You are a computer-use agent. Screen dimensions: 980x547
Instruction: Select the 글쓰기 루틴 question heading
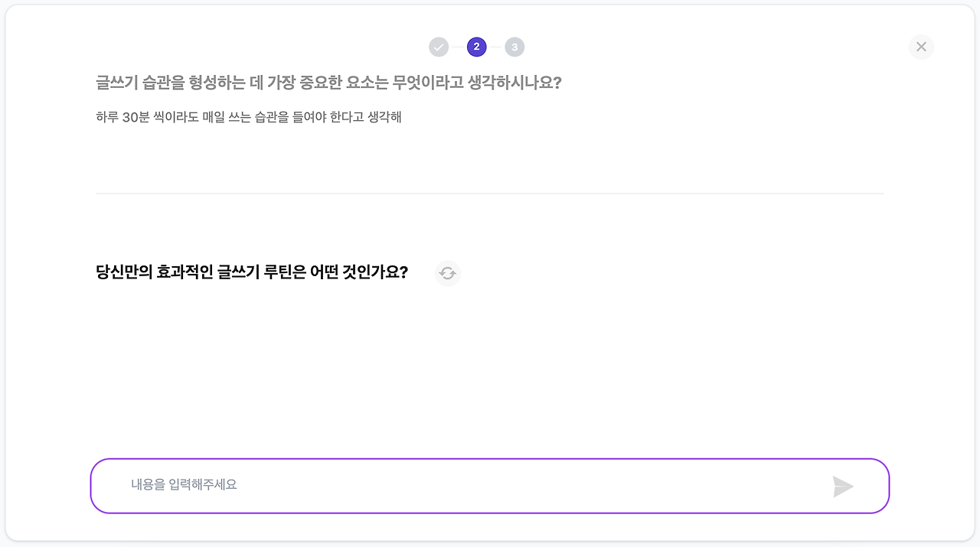click(251, 272)
